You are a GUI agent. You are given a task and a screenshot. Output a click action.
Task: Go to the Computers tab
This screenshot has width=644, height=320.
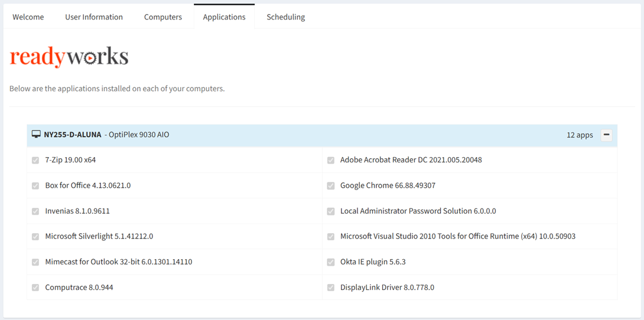point(163,17)
